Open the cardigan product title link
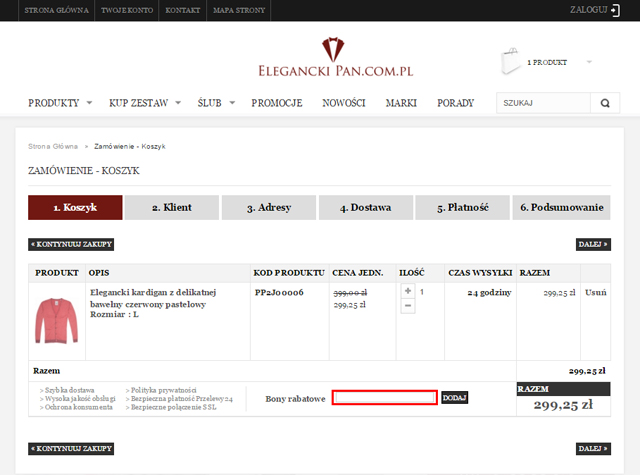 click(153, 298)
